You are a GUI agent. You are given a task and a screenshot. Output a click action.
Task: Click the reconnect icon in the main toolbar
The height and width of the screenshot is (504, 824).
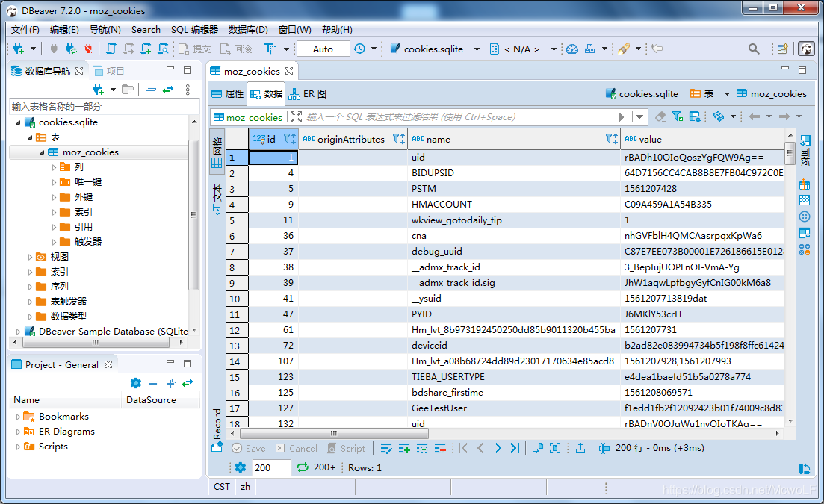click(x=71, y=49)
